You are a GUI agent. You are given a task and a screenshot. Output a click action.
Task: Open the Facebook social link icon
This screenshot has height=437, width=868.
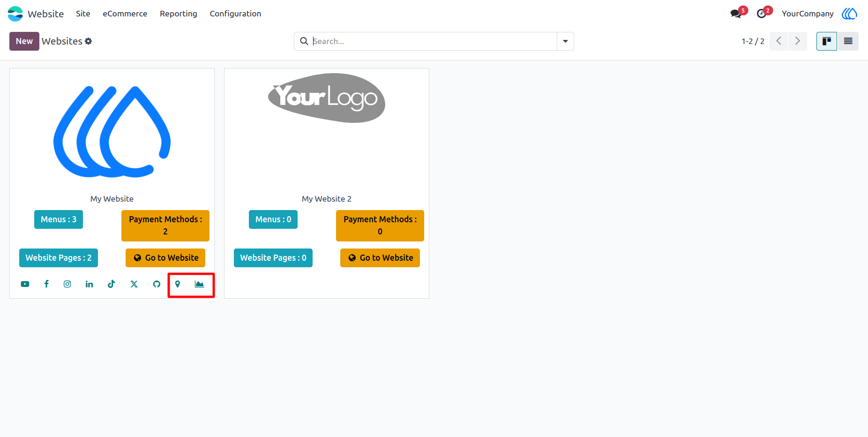(x=46, y=284)
